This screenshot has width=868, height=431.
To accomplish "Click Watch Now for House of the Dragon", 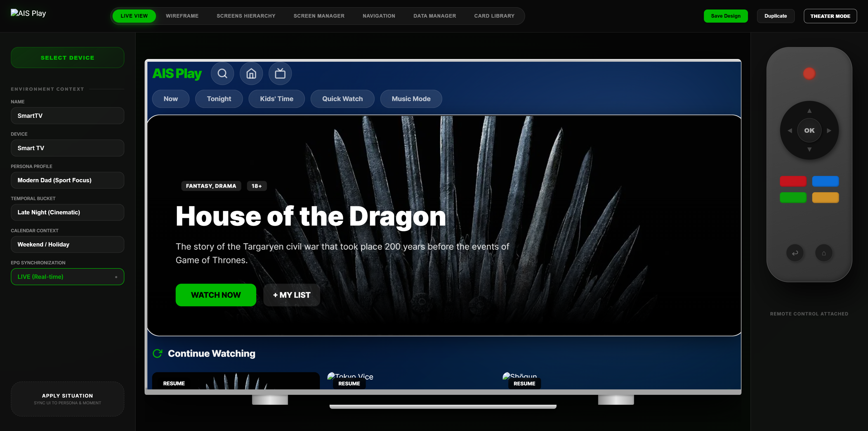I will [216, 295].
